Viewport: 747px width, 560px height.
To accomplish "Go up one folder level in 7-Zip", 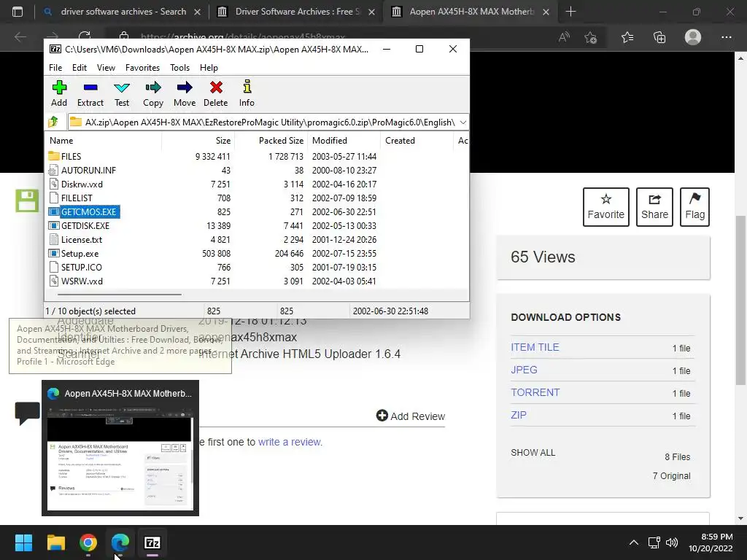I will click(53, 122).
